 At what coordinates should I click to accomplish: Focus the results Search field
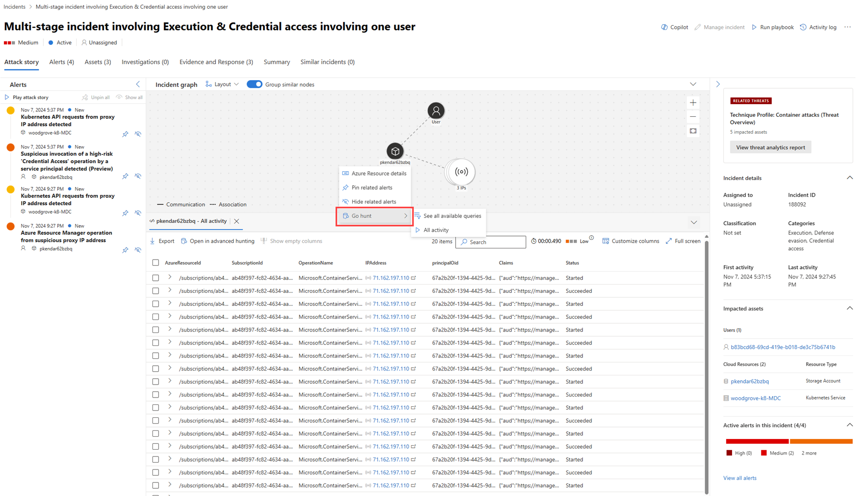tap(490, 242)
